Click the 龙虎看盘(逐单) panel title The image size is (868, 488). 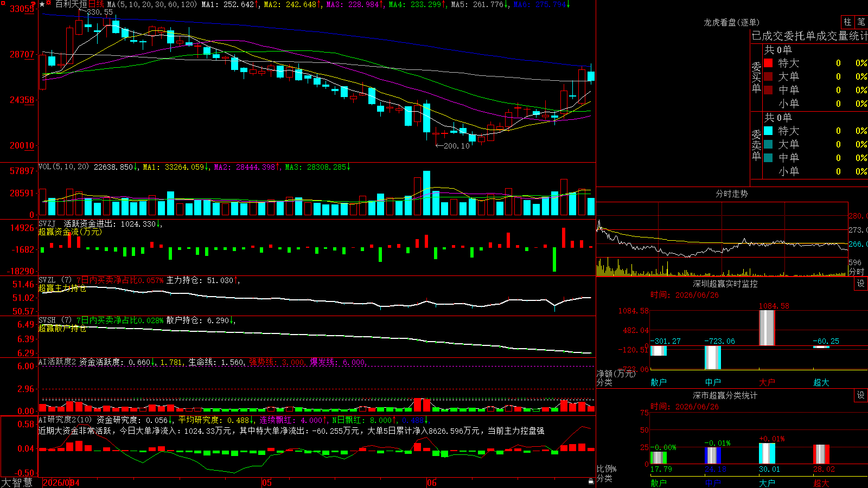click(731, 22)
